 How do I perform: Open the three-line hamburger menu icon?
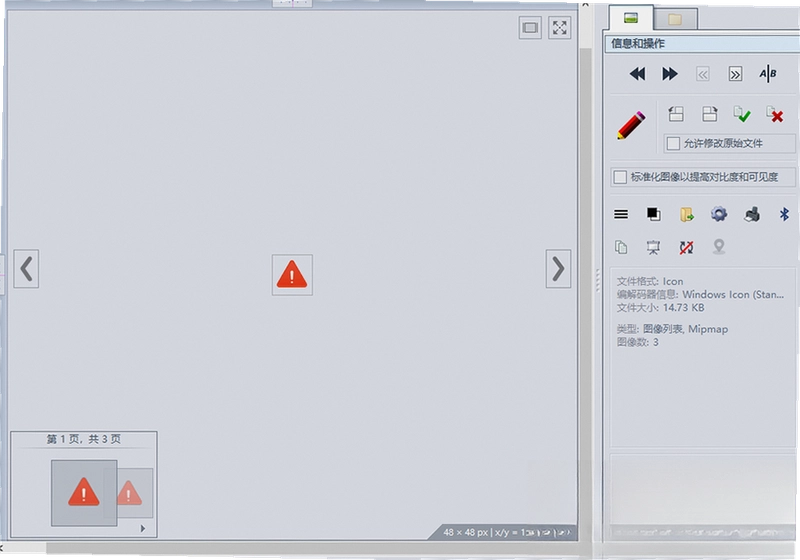coord(621,214)
